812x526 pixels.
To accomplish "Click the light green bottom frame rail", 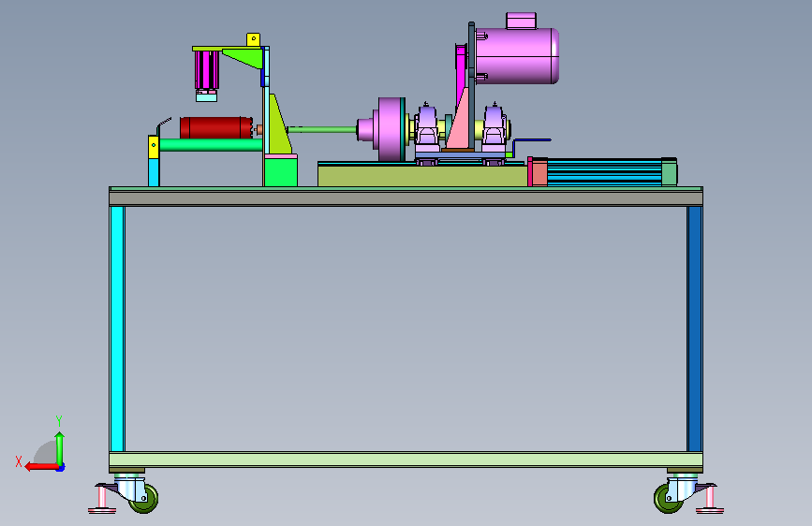I will pyautogui.click(x=406, y=460).
